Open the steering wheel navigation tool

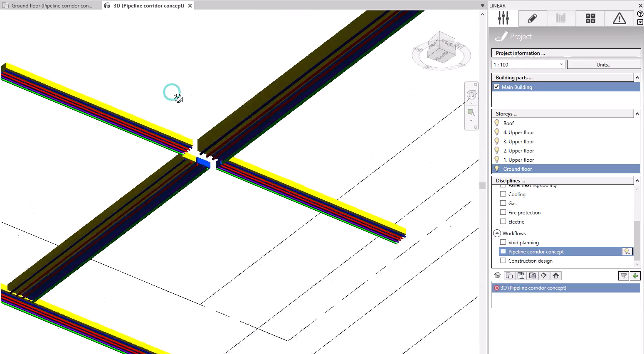coord(471,95)
